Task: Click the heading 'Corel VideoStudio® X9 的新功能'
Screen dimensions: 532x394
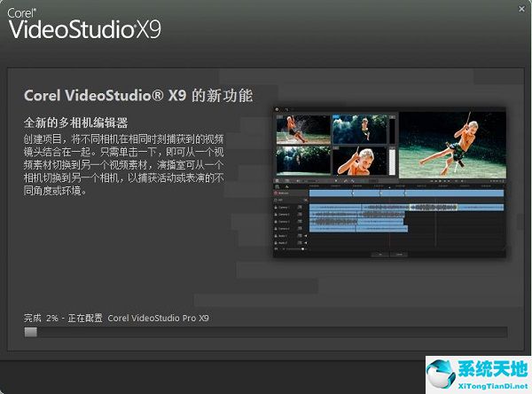Action: (x=138, y=96)
